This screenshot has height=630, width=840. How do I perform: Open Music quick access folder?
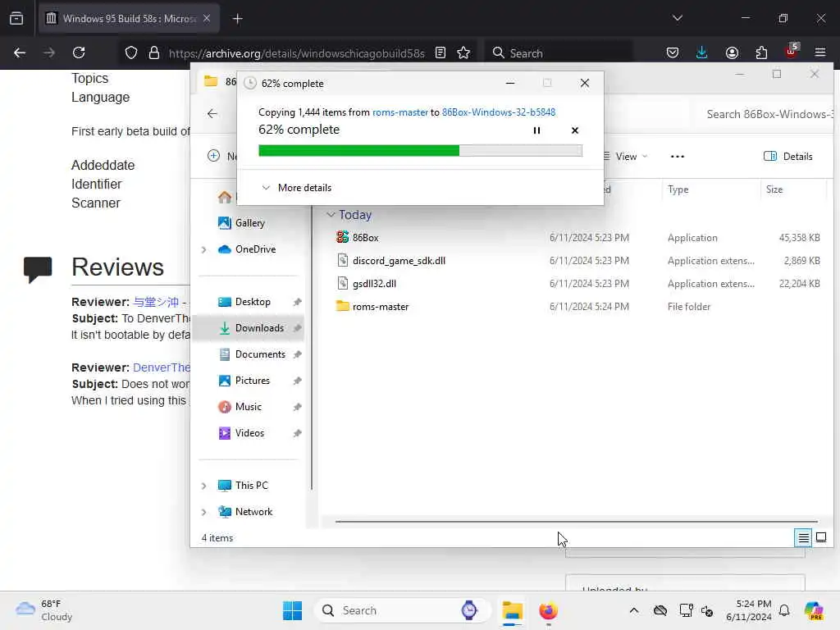(248, 407)
